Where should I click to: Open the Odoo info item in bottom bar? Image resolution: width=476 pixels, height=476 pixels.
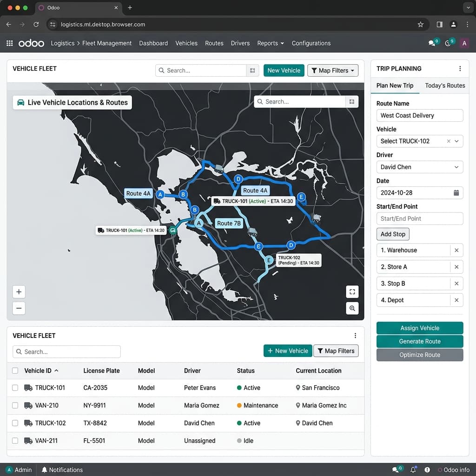pos(454,469)
